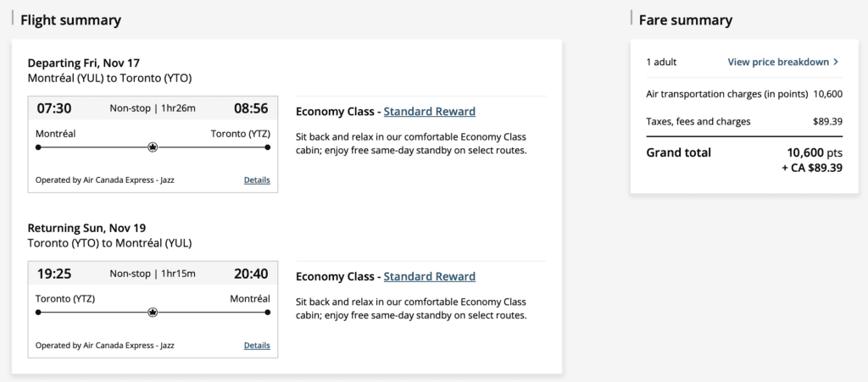Click the Non-stop 1hr15m duration label
The height and width of the screenshot is (382, 868).
click(153, 273)
